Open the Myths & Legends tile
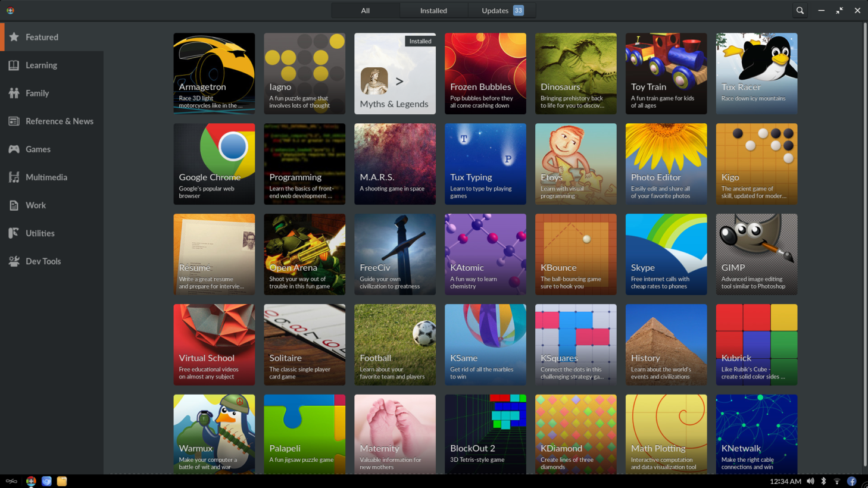 [395, 74]
